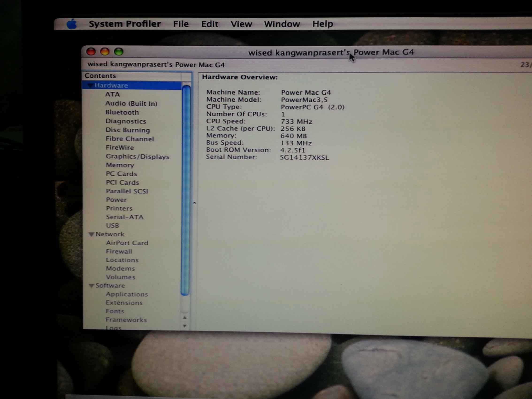Select Frameworks under Software
This screenshot has width=532, height=399.
126,320
